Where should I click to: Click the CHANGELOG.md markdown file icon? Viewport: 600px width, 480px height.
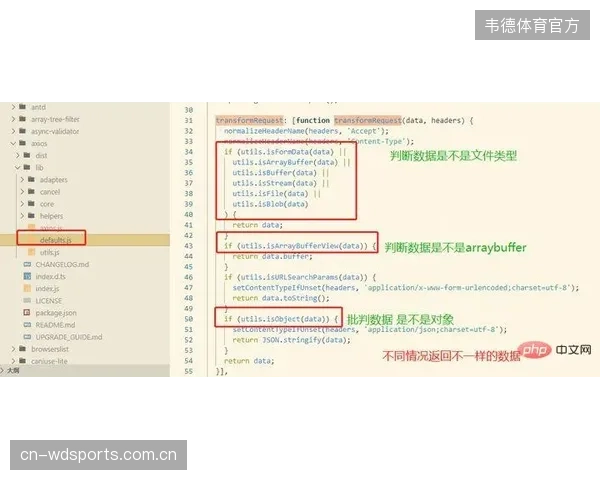(27, 264)
